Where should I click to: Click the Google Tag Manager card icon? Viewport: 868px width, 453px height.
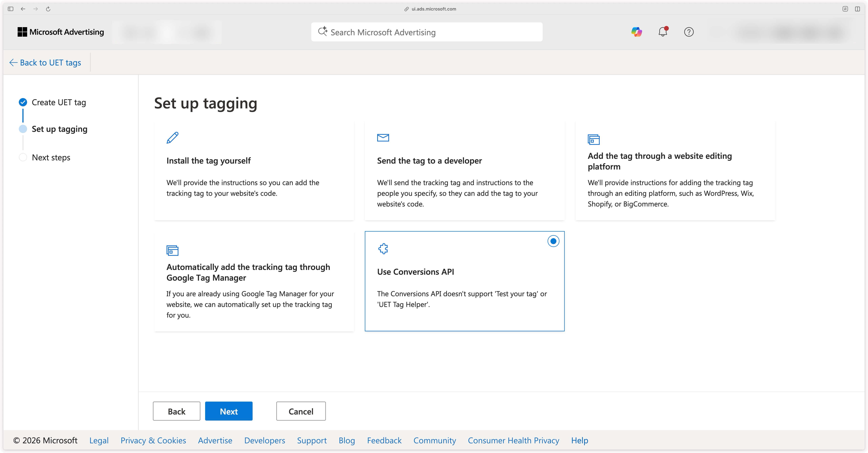coord(172,251)
